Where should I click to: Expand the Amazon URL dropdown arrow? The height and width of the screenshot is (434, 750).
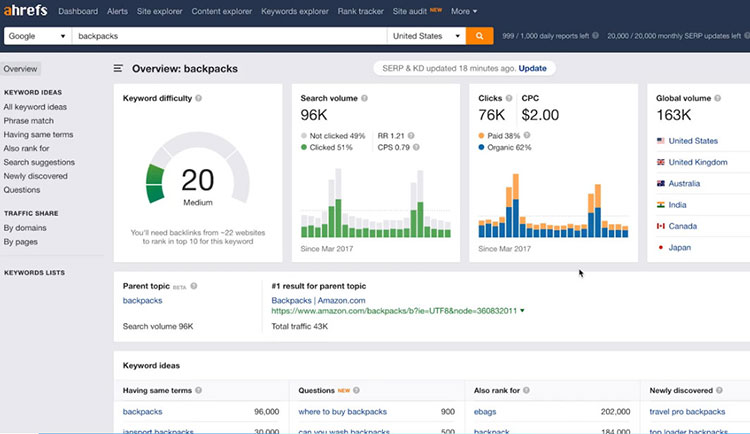(x=522, y=311)
